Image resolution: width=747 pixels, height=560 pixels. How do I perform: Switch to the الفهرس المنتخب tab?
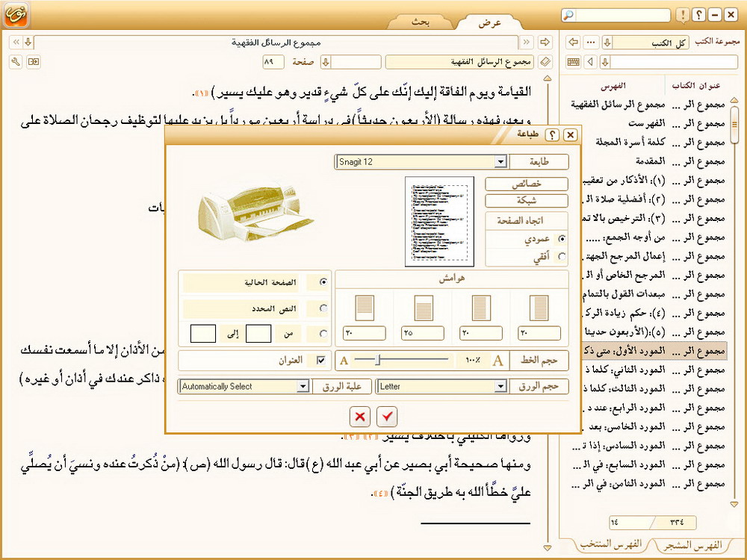(x=611, y=544)
